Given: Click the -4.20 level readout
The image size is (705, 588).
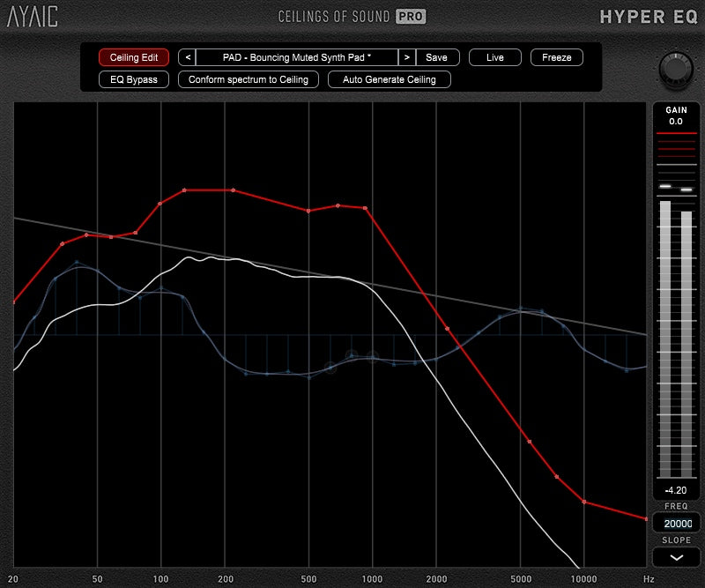Looking at the screenshot, I should (676, 490).
